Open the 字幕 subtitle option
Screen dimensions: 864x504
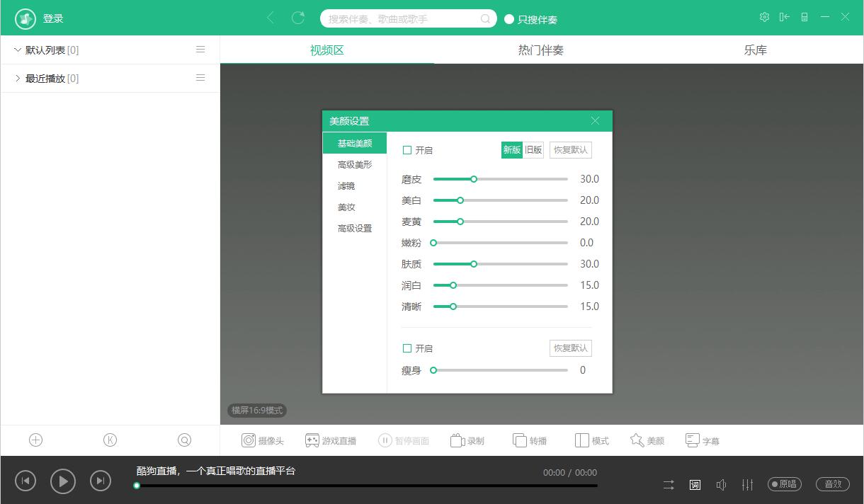(703, 440)
